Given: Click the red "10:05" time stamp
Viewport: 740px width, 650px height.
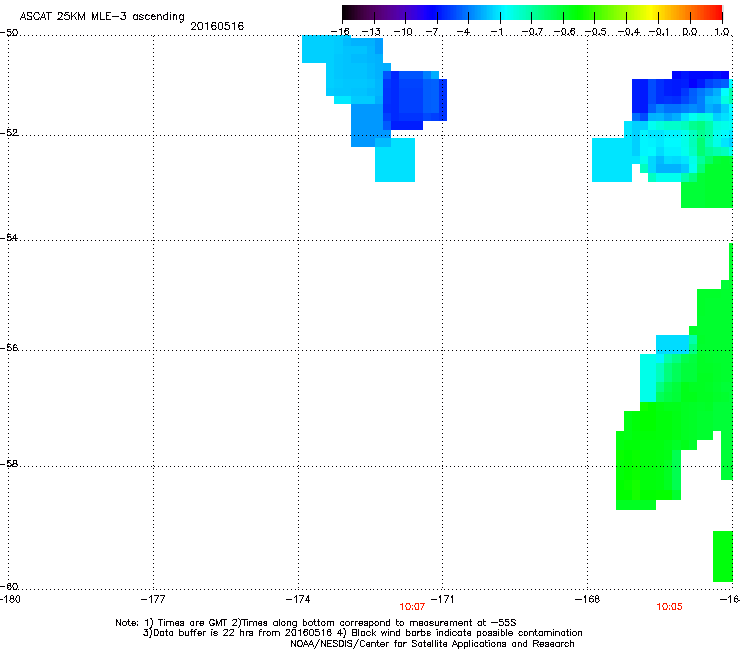Looking at the screenshot, I should tap(669, 607).
